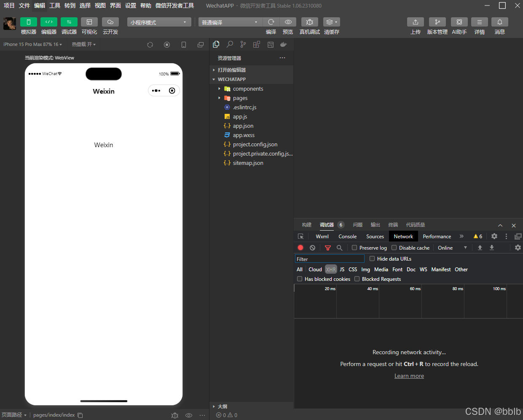
Task: Open the Extensions blocks icon
Action: coord(257,44)
